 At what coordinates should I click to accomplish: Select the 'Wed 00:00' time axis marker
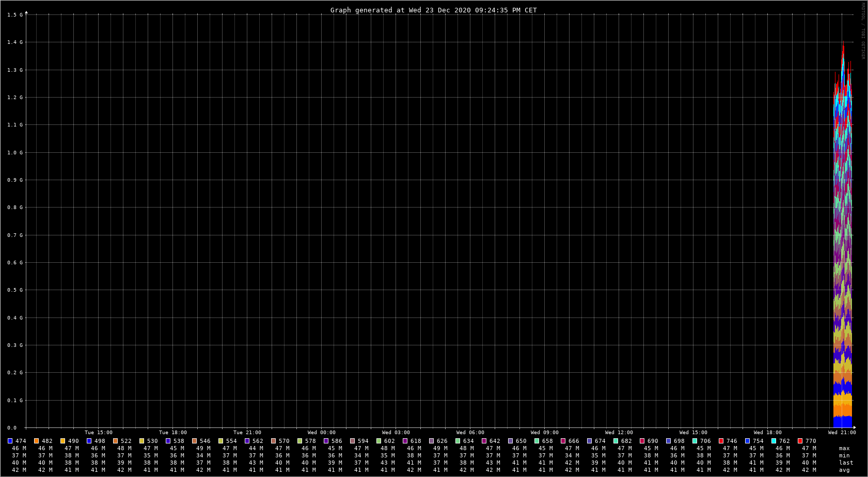[x=321, y=433]
